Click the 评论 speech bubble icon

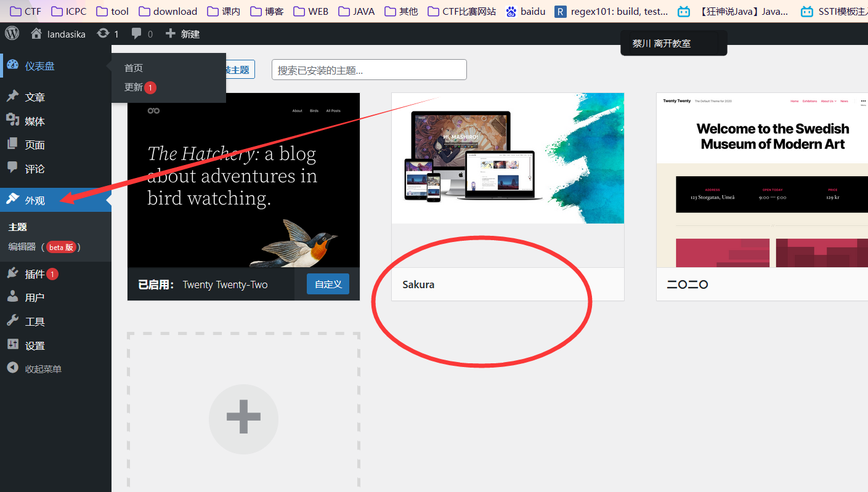coord(12,167)
